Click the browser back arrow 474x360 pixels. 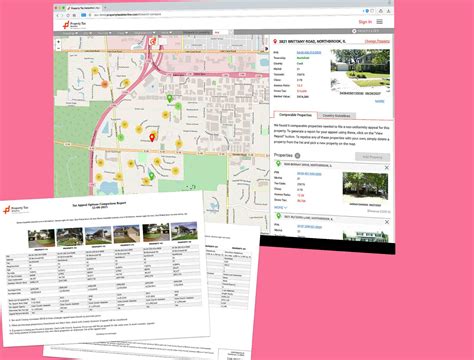(x=58, y=15)
